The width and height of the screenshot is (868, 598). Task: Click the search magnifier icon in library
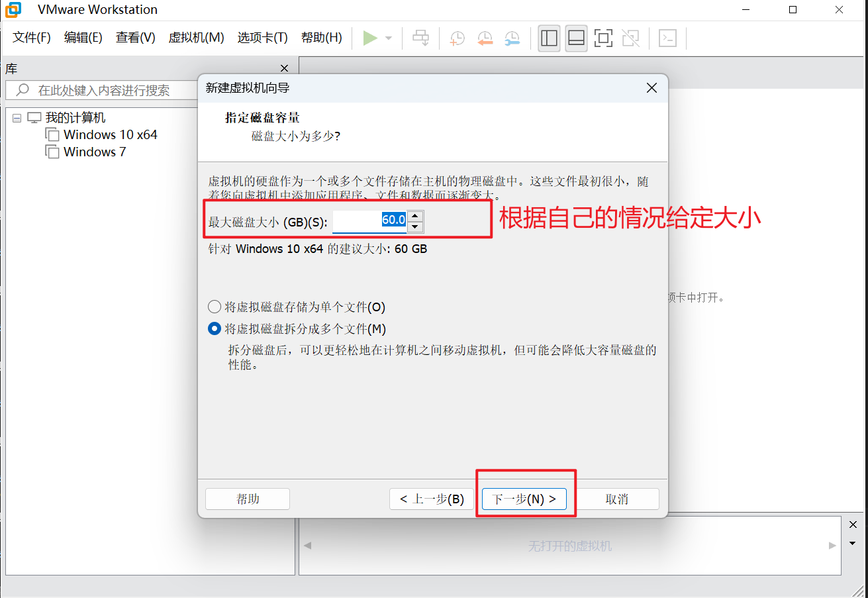(23, 90)
